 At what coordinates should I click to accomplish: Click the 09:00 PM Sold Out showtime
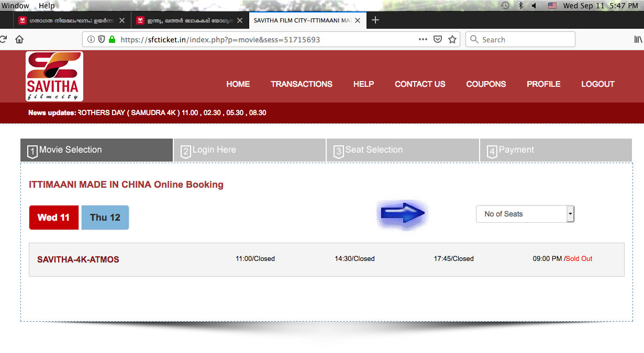click(562, 259)
